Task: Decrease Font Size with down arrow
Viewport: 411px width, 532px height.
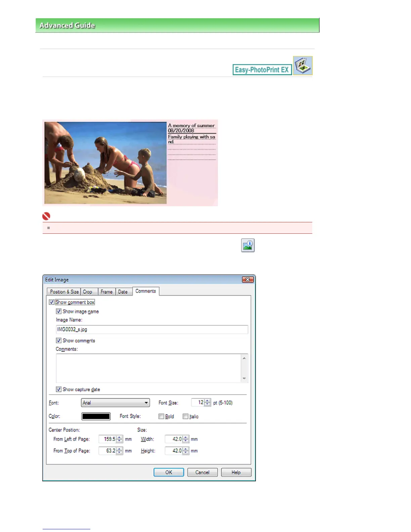Action: point(208,404)
